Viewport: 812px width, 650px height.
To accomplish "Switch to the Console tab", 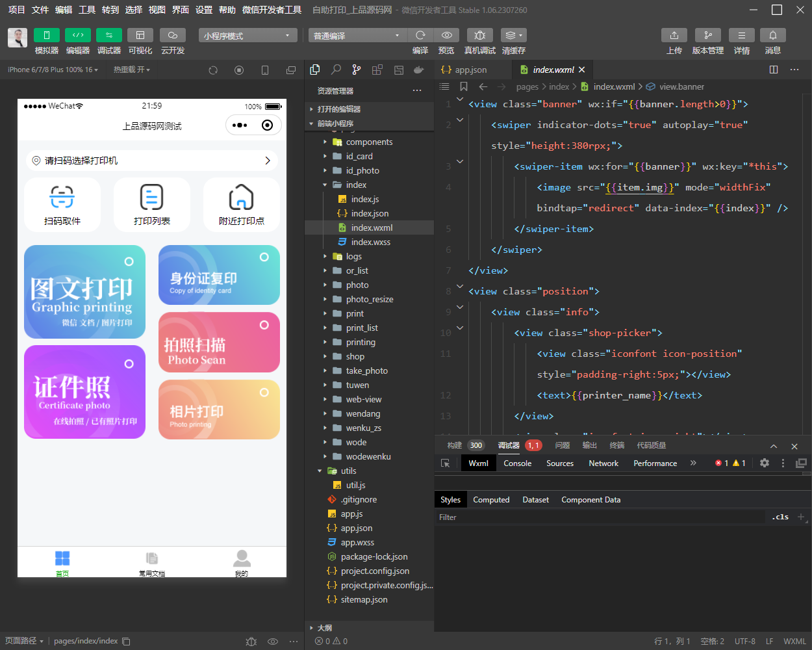I will pyautogui.click(x=517, y=463).
